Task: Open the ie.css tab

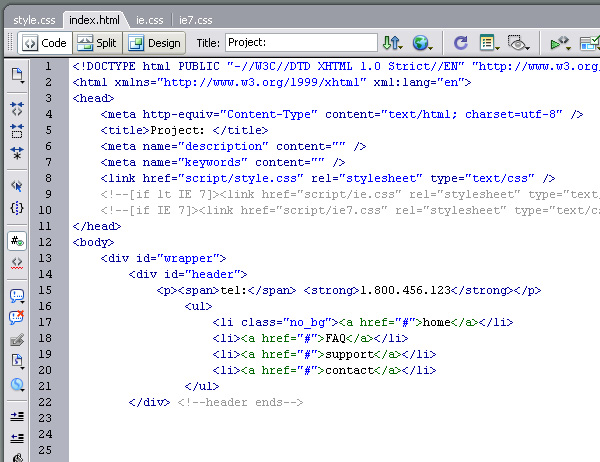Action: tap(150, 20)
